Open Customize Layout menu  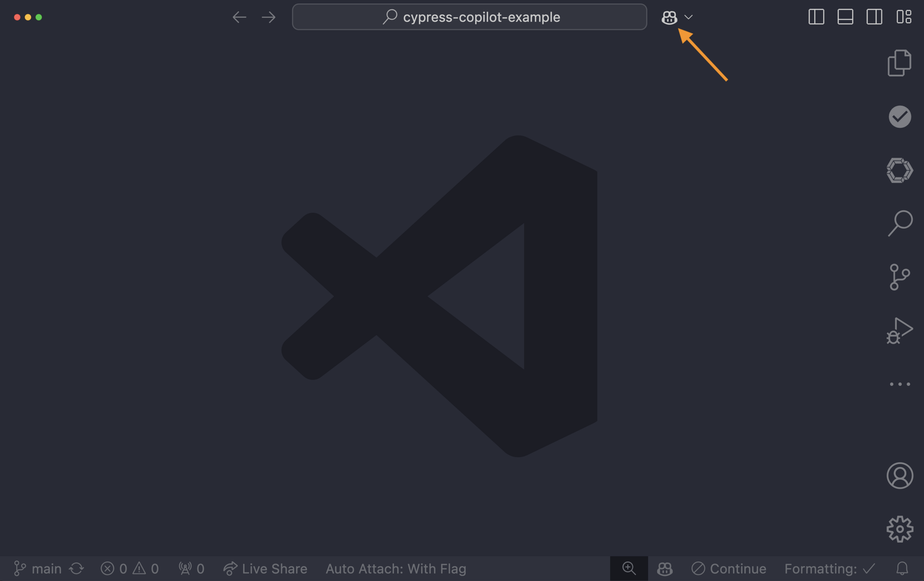[904, 17]
